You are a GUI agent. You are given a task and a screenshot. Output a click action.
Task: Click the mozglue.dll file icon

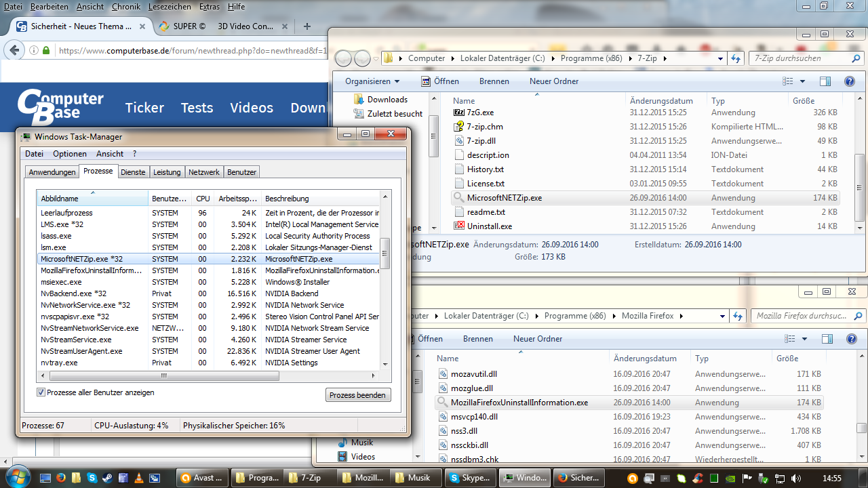[443, 388]
